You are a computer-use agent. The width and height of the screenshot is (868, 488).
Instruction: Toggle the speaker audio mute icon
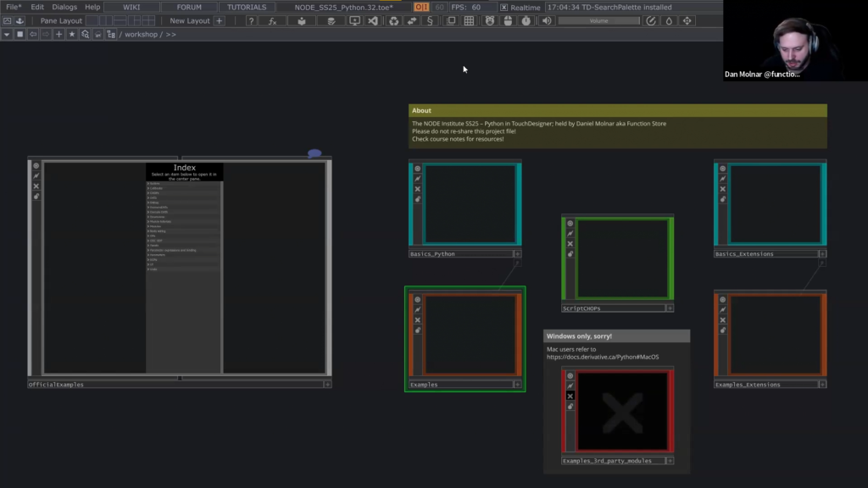coord(547,20)
